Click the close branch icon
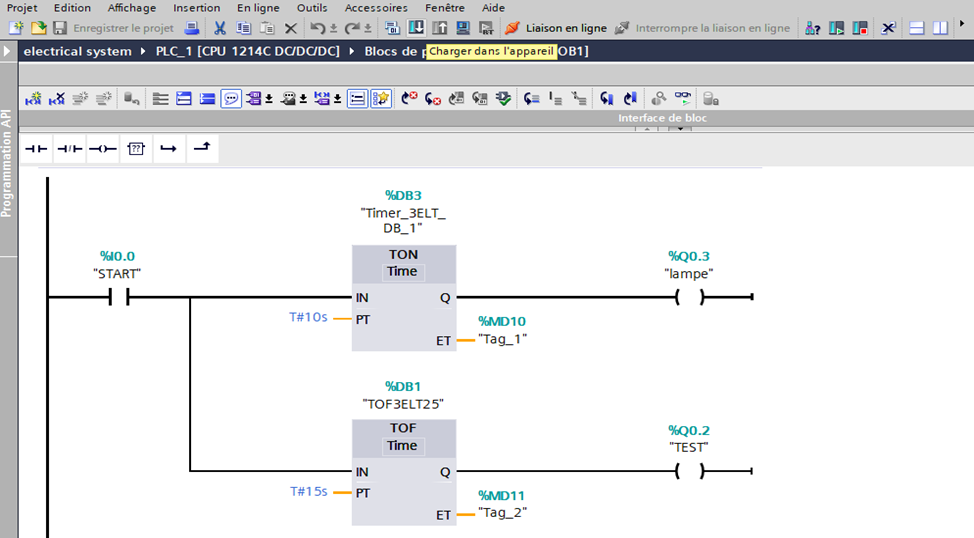The image size is (974, 538). (x=202, y=149)
